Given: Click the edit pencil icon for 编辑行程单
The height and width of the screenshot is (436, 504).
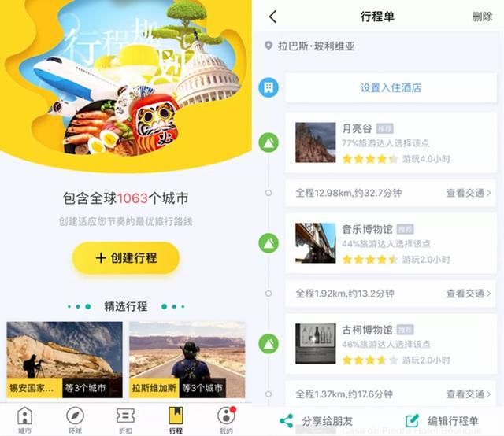Looking at the screenshot, I should click(413, 420).
